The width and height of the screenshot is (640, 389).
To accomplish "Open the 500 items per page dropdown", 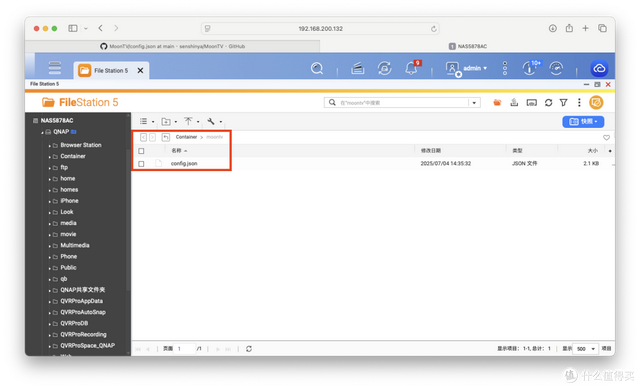I will coord(586,349).
